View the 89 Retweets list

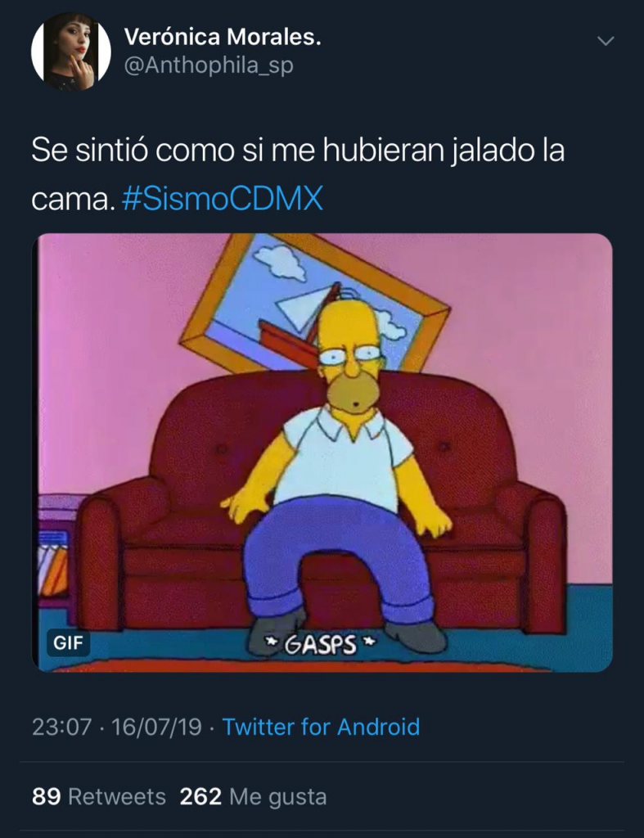(99, 796)
